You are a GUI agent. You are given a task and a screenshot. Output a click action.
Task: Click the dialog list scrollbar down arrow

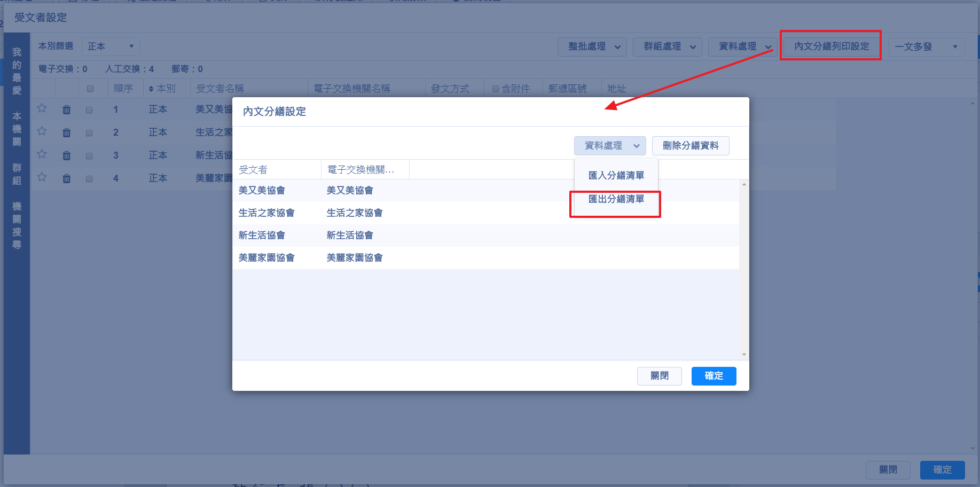(x=744, y=355)
